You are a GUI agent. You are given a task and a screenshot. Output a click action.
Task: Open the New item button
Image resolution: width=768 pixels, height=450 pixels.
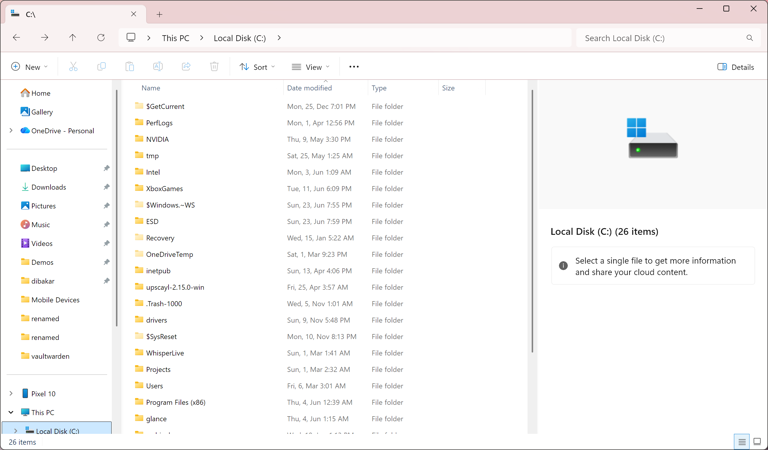[x=29, y=67]
